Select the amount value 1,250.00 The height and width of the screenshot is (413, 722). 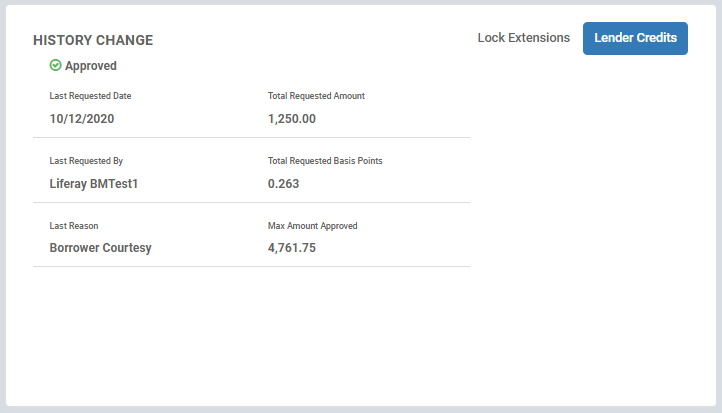coord(292,119)
